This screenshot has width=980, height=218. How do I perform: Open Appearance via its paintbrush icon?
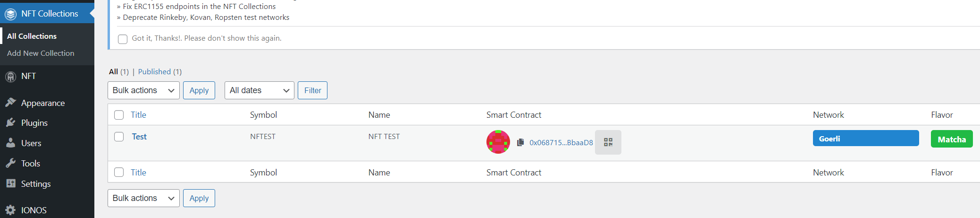[x=10, y=103]
